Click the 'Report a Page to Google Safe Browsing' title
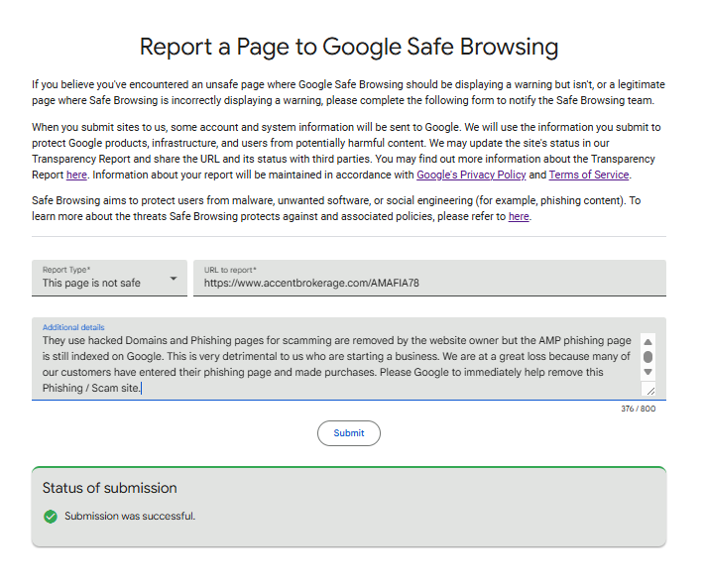The width and height of the screenshot is (705, 588). (349, 48)
